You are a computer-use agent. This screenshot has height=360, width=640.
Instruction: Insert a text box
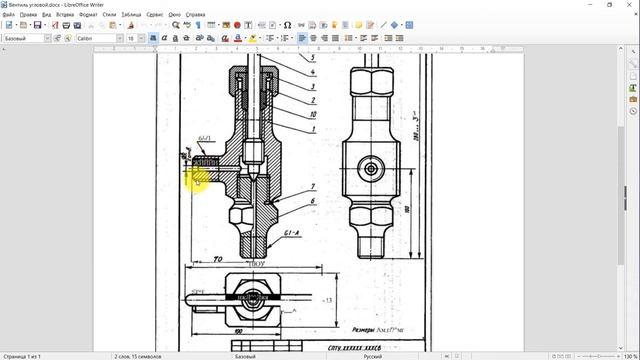tap(248, 25)
